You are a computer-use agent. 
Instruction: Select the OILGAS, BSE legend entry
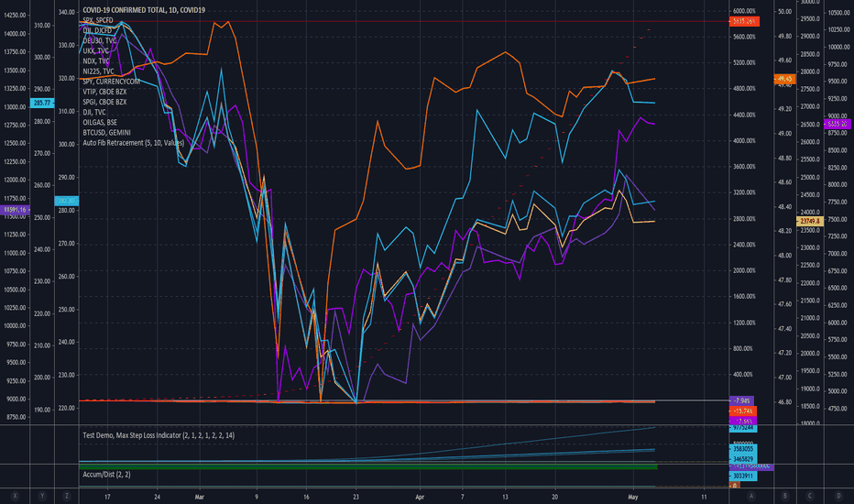pyautogui.click(x=100, y=122)
